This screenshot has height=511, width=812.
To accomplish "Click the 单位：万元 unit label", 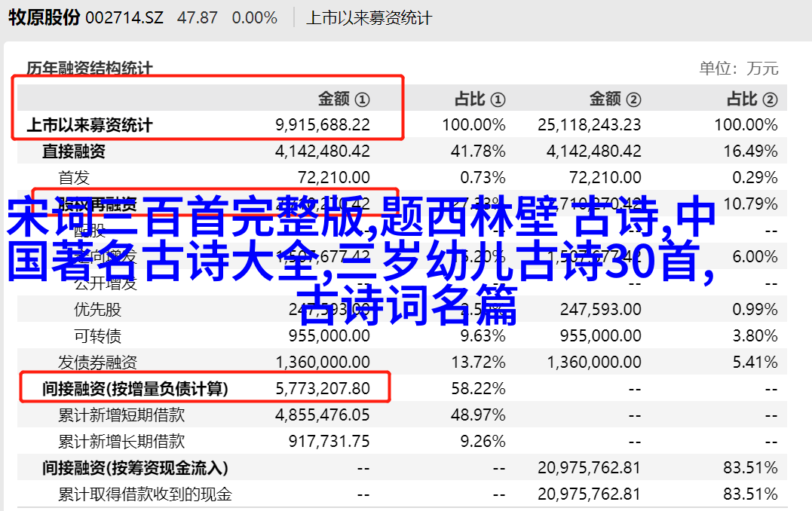I will pyautogui.click(x=738, y=69).
